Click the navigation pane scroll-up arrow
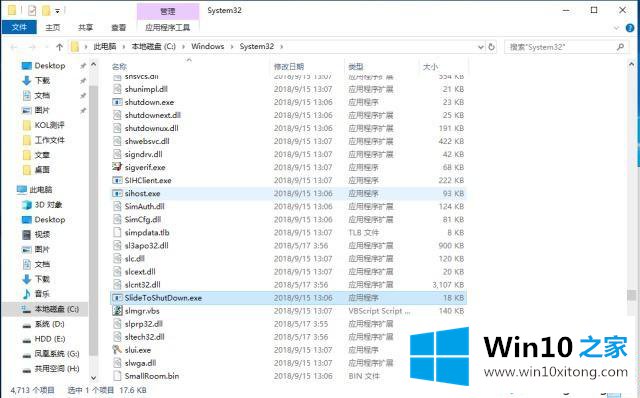This screenshot has width=640, height=398. [93, 64]
